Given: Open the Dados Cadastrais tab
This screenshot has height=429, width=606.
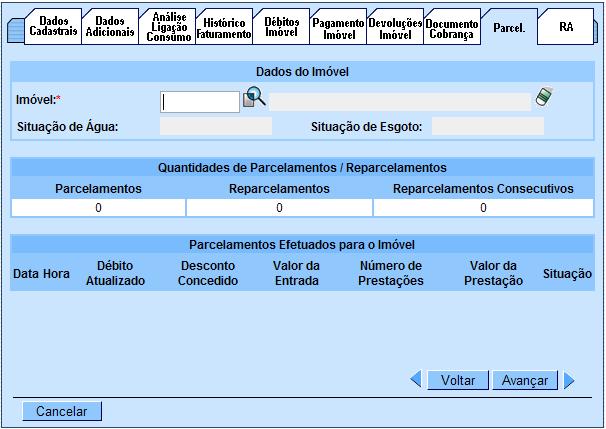Looking at the screenshot, I should tap(53, 26).
